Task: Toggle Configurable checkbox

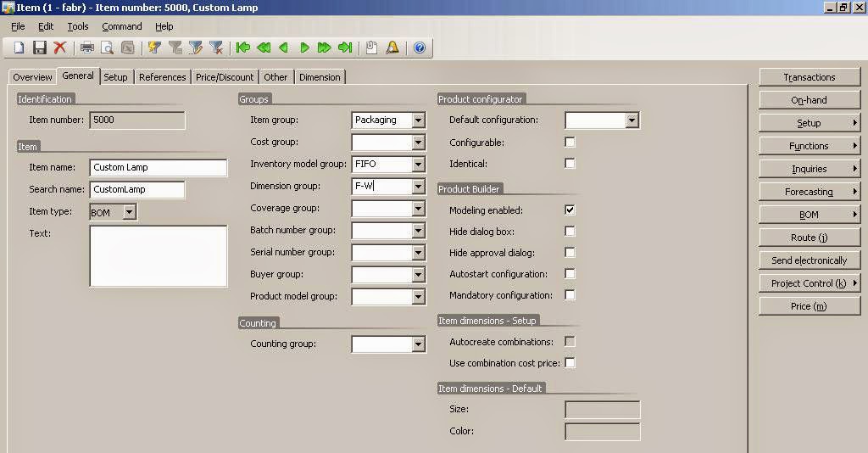Action: [570, 143]
